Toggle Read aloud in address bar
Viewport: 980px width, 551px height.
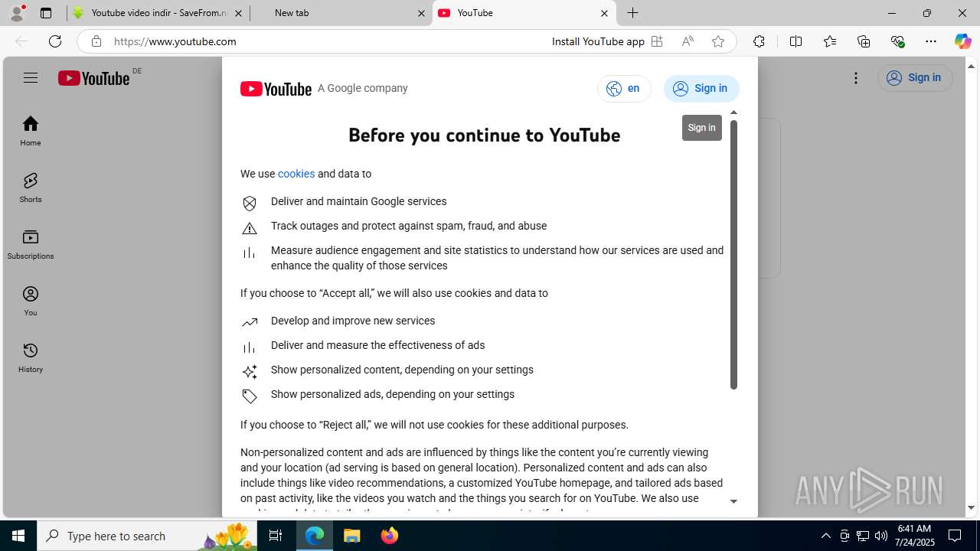688,41
